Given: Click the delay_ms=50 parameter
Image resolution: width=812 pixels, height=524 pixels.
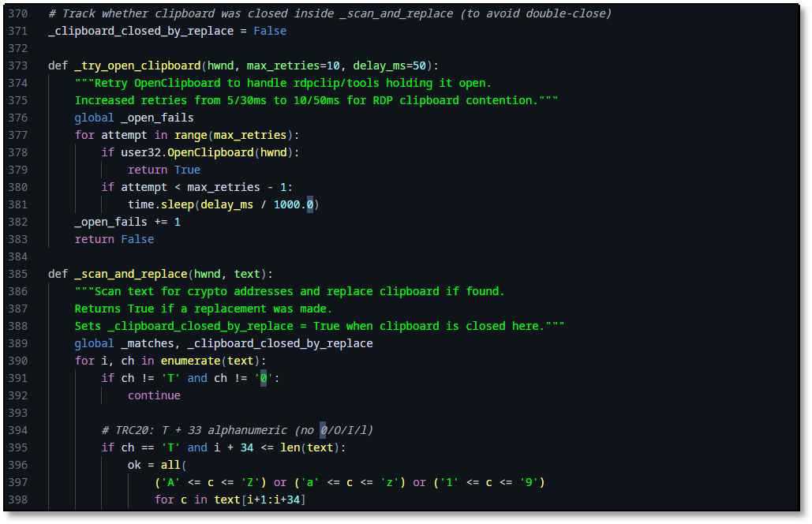Looking at the screenshot, I should [x=390, y=65].
